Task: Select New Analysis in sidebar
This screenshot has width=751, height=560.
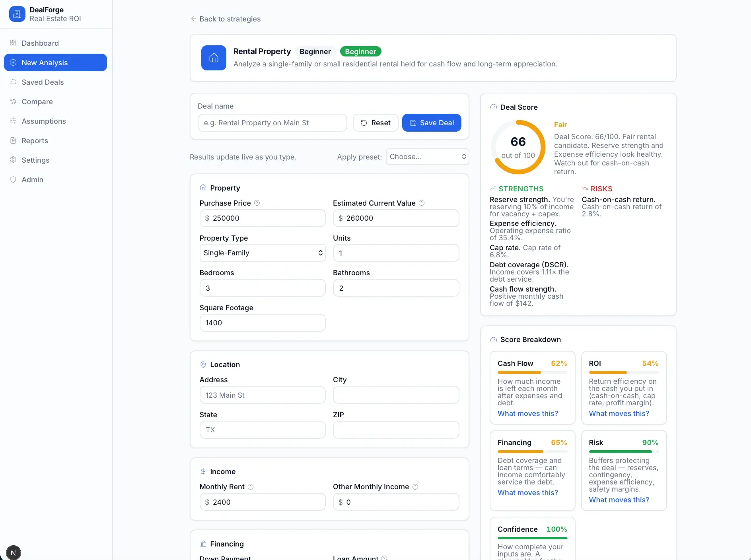Action: click(x=55, y=62)
